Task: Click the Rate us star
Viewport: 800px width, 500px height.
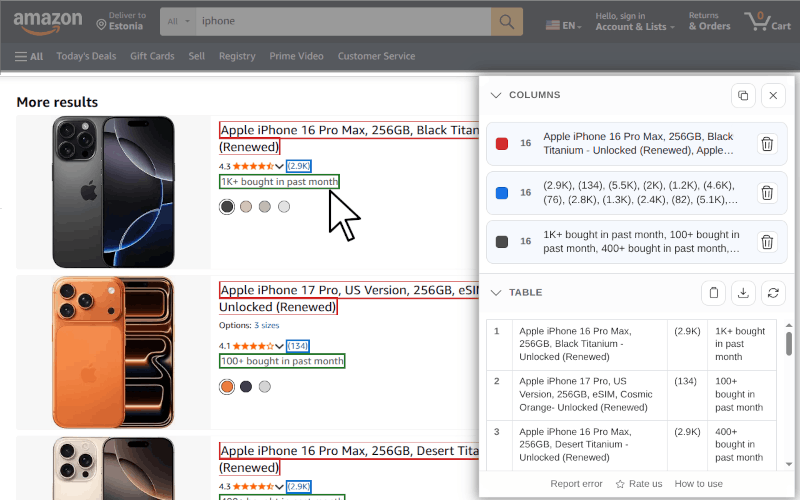Action: (620, 484)
